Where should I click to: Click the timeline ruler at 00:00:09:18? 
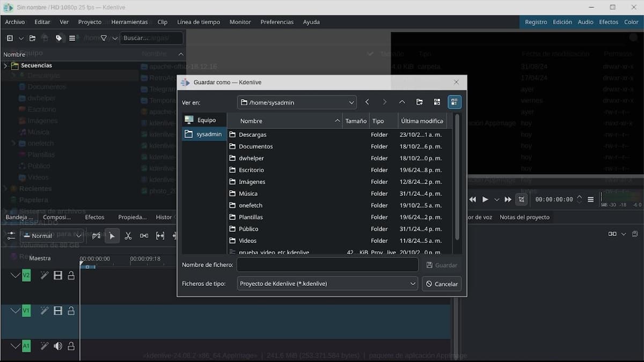coord(145,258)
